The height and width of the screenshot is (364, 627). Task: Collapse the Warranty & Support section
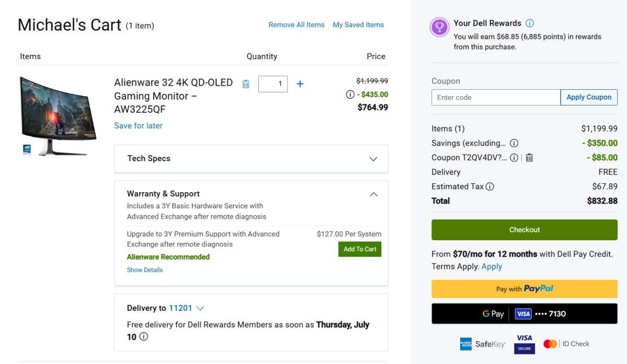click(373, 194)
